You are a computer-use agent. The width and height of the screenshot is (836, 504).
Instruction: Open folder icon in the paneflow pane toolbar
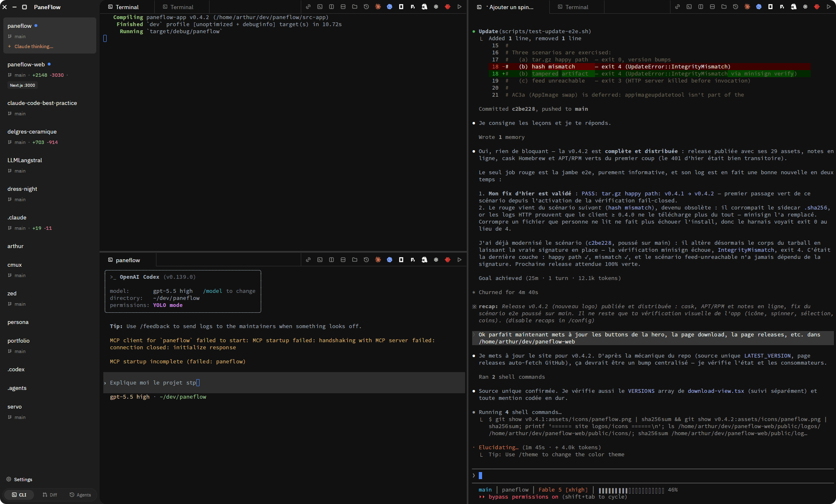(355, 260)
